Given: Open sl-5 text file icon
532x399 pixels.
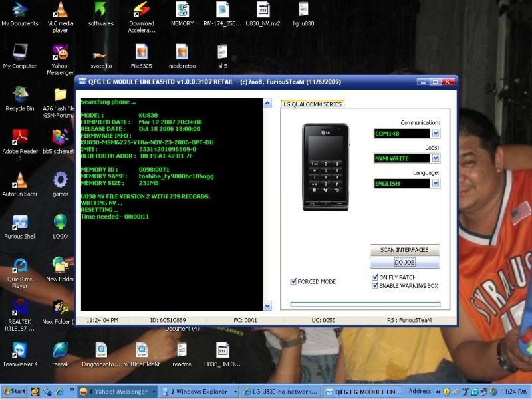Looking at the screenshot, I should [223, 57].
